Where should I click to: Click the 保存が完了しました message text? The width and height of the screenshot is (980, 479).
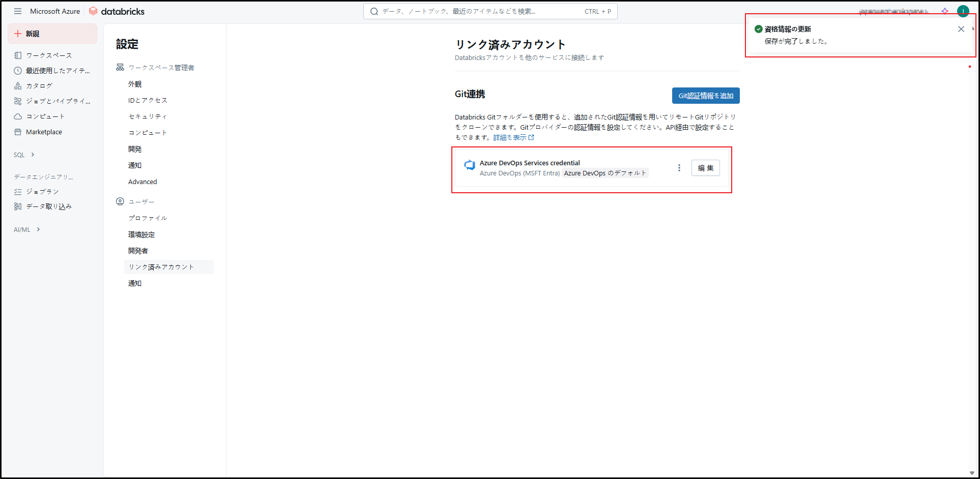click(x=796, y=41)
